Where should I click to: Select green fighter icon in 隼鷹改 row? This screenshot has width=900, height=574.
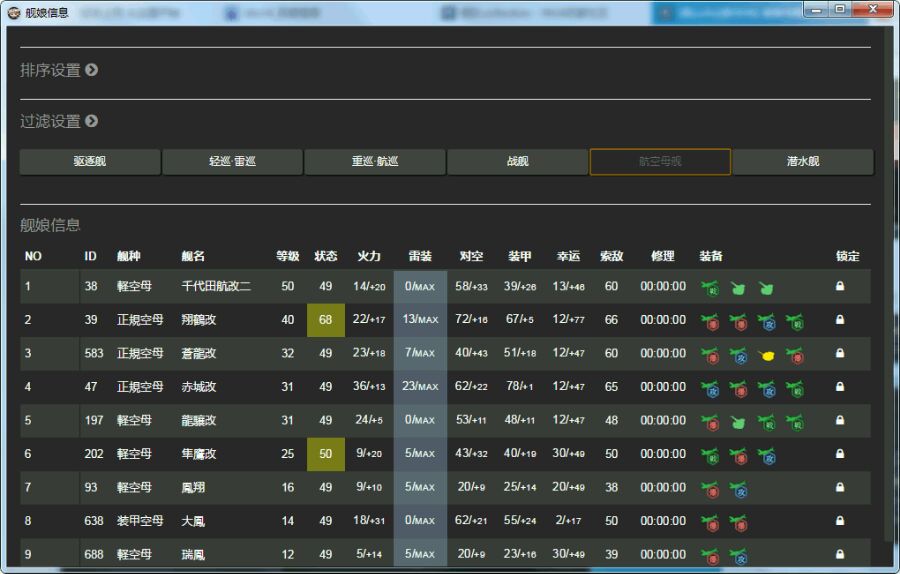pyautogui.click(x=710, y=456)
